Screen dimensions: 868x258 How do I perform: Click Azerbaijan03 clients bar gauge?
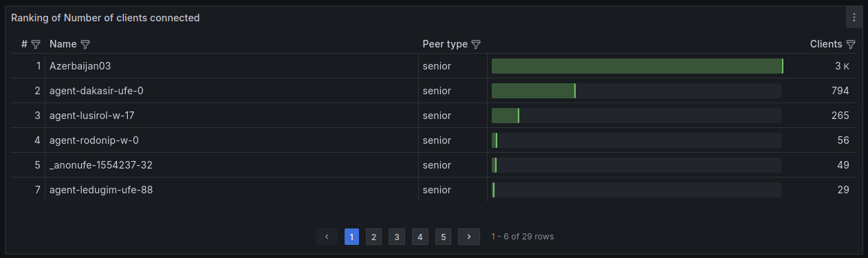click(637, 66)
